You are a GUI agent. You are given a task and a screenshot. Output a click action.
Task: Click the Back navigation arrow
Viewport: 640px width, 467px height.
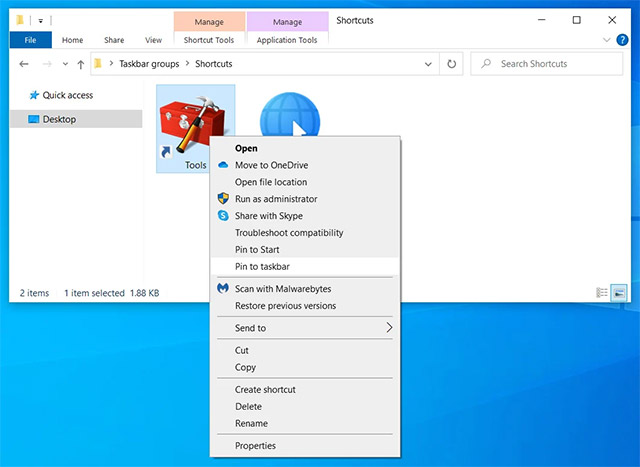(25, 64)
